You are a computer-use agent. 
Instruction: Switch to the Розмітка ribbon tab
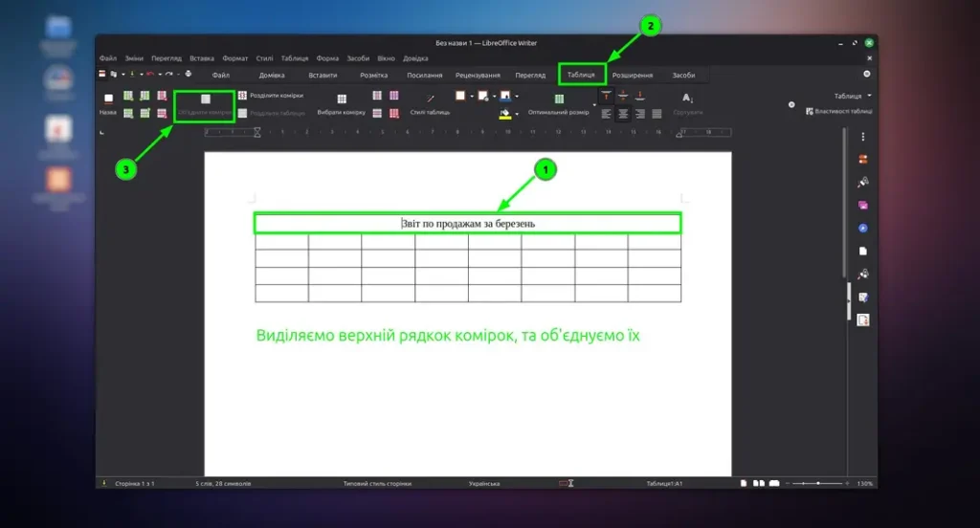374,75
